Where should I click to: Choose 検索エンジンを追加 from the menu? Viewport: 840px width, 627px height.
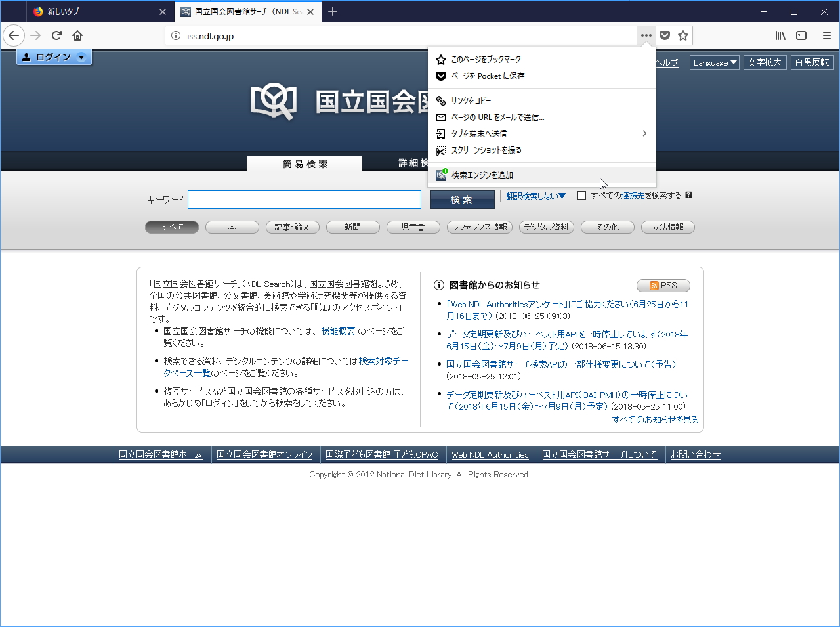(542, 175)
